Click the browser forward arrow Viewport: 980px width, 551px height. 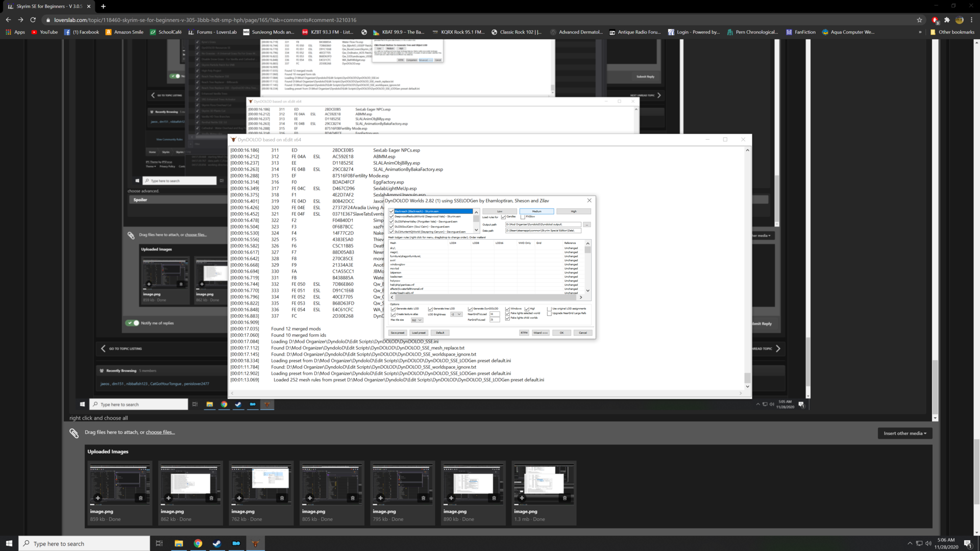tap(20, 20)
